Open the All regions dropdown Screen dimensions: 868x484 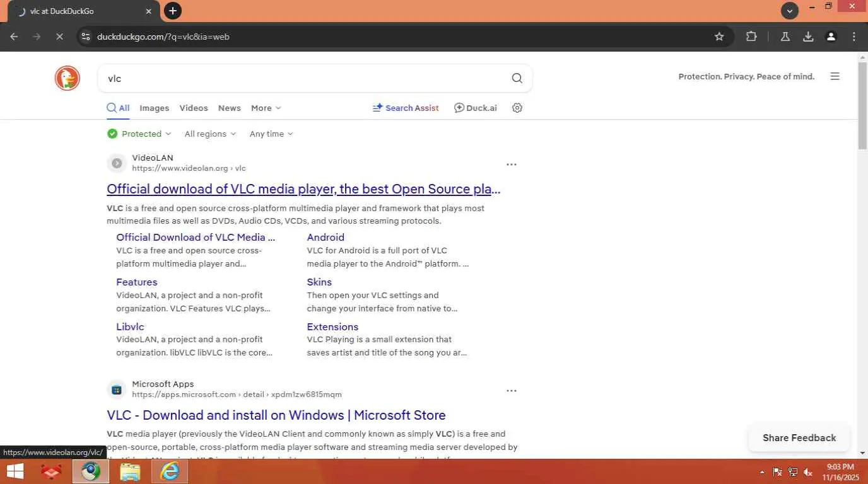coord(210,134)
